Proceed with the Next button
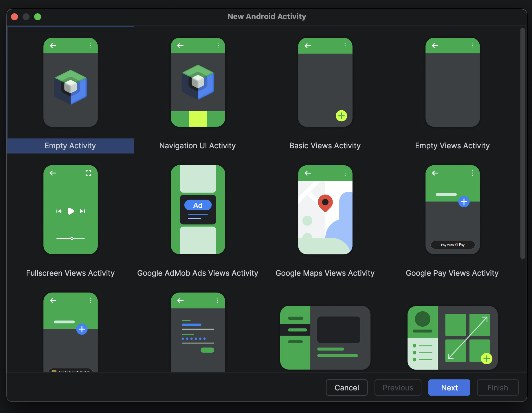Viewport: 532px width, 413px height. coord(449,388)
